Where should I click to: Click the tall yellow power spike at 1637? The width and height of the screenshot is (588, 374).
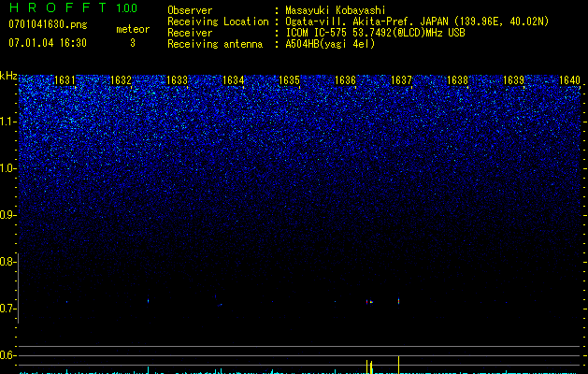pos(398,365)
